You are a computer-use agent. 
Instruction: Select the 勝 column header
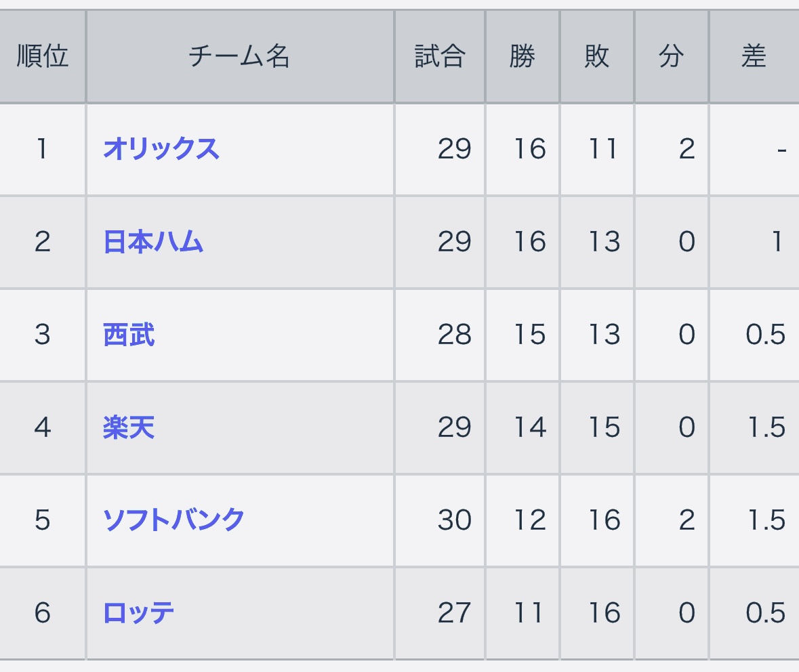click(x=523, y=56)
